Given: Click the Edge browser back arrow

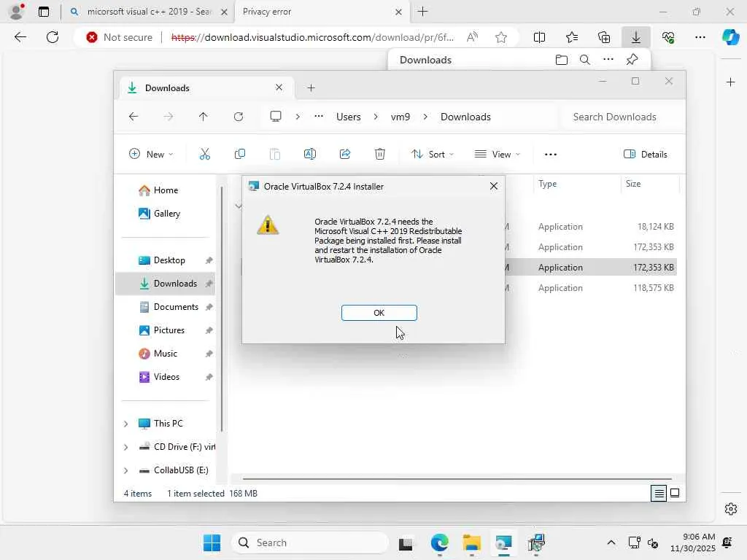Looking at the screenshot, I should coord(20,37).
